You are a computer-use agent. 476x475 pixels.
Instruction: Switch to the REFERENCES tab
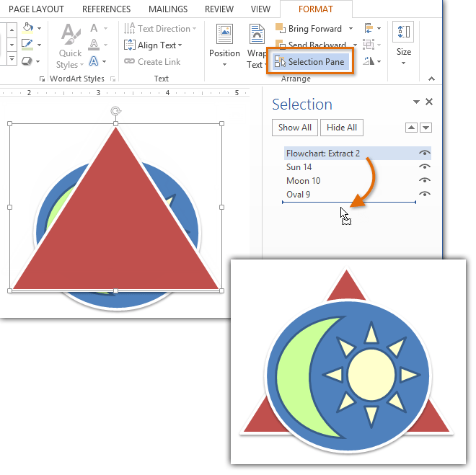(106, 9)
